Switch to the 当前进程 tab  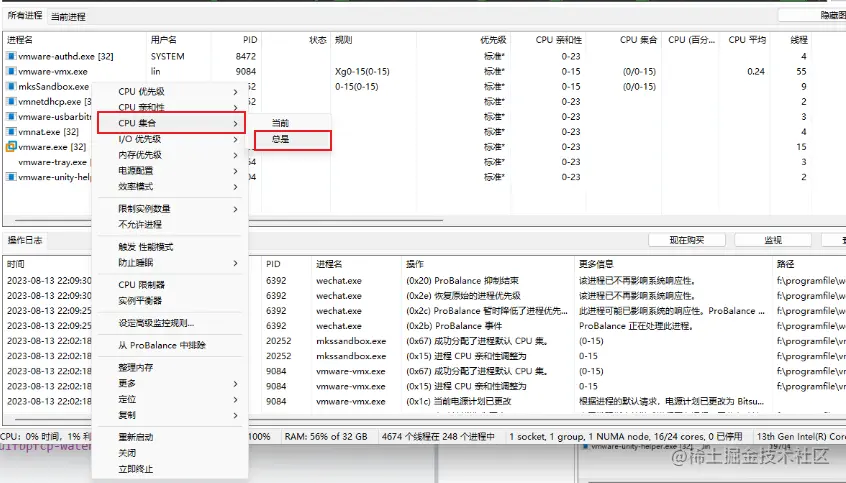click(68, 17)
